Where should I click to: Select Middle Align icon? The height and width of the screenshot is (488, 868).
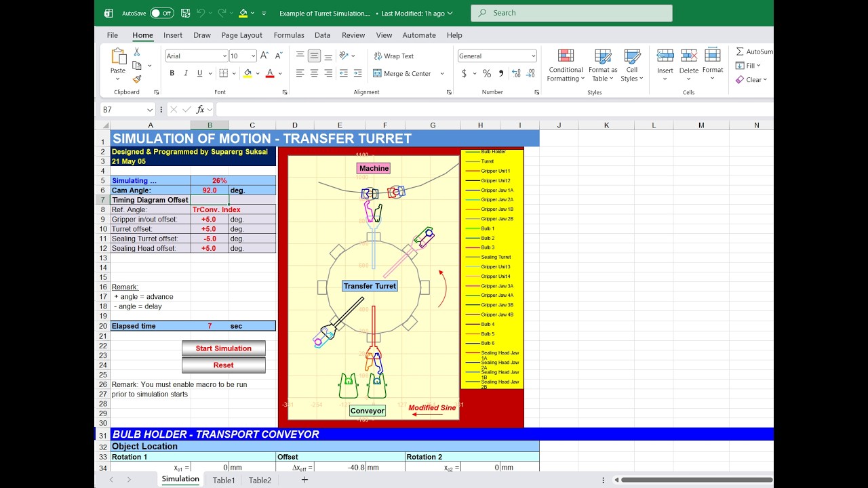314,56
